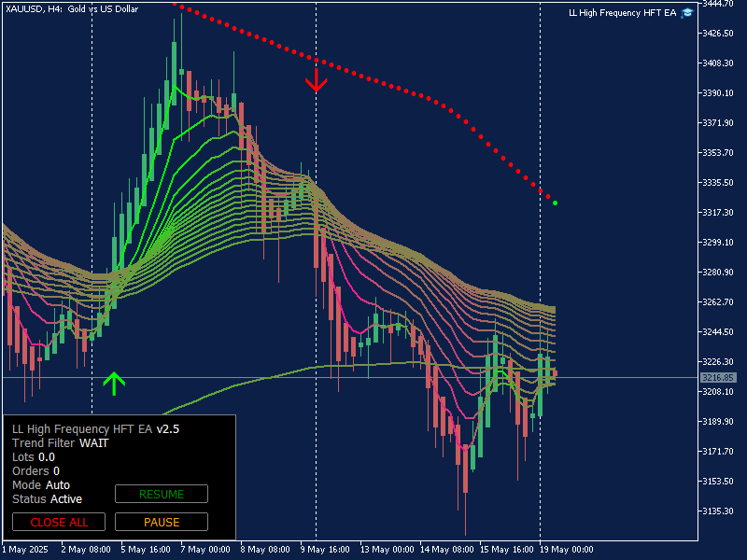747x560 pixels.
Task: Click the green up arrow signal
Action: (114, 384)
